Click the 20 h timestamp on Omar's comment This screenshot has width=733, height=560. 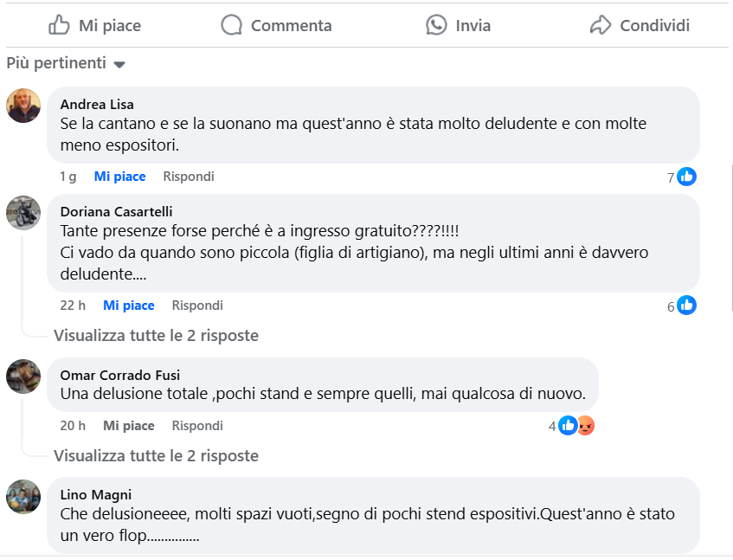(x=73, y=426)
